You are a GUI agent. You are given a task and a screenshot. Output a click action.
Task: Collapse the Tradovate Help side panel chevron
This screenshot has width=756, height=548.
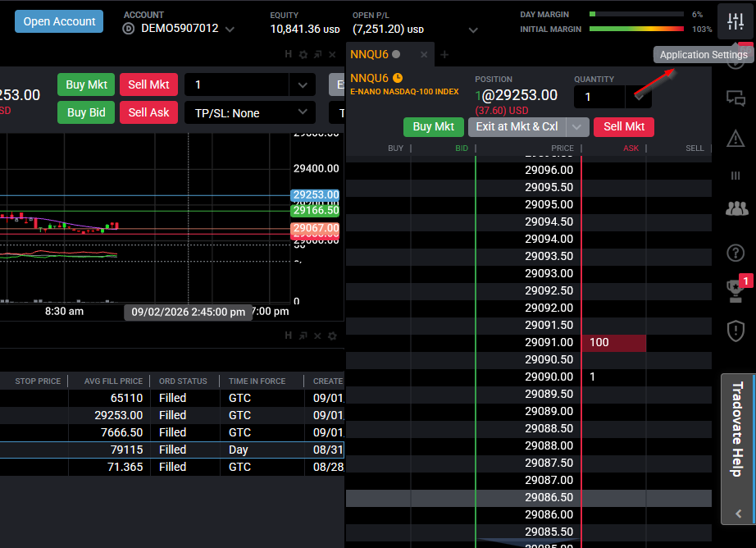738,514
